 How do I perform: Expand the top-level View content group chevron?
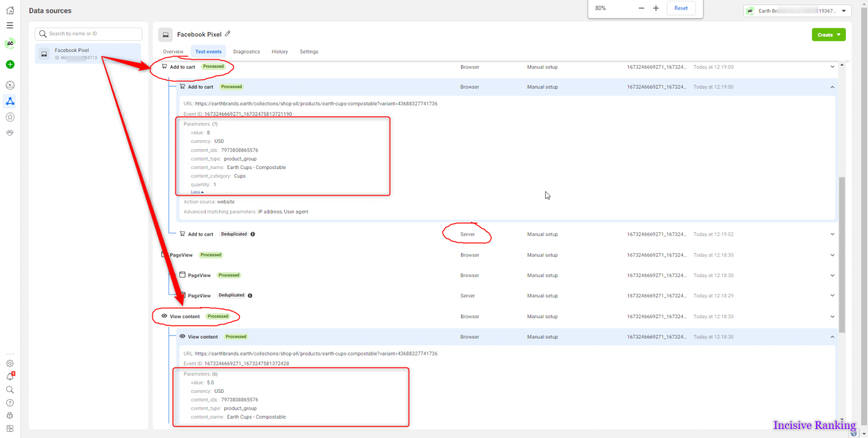coord(832,316)
